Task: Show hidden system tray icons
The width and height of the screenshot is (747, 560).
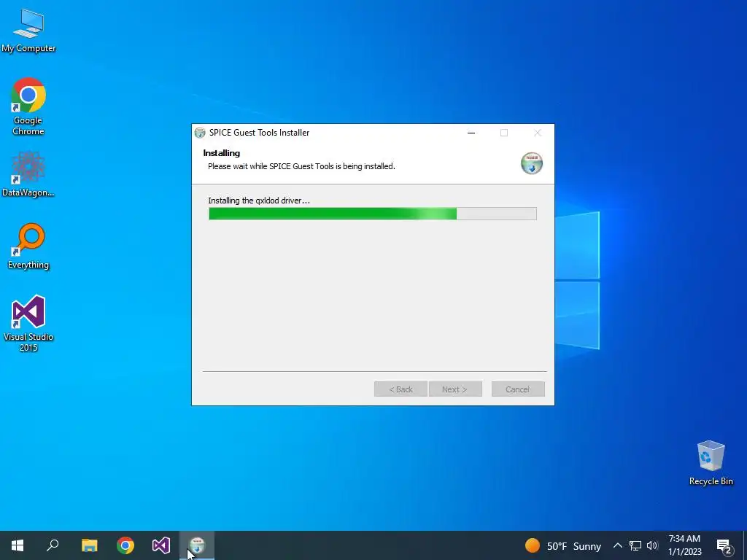Action: click(617, 545)
